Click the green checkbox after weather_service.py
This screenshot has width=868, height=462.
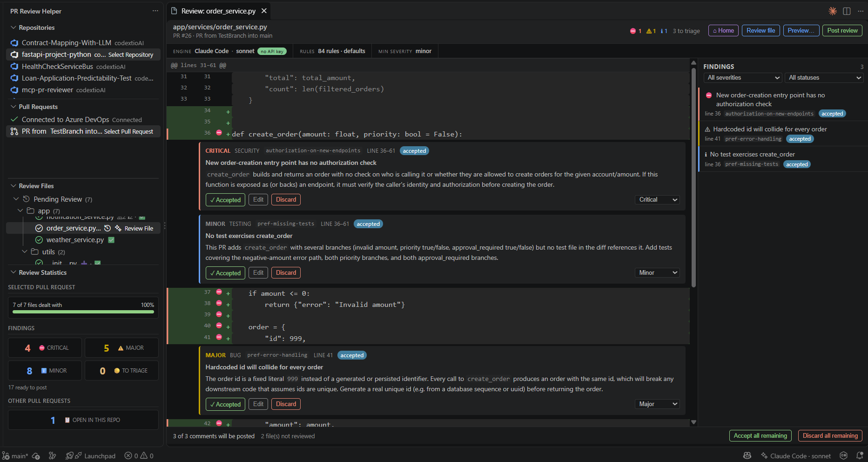coord(111,240)
